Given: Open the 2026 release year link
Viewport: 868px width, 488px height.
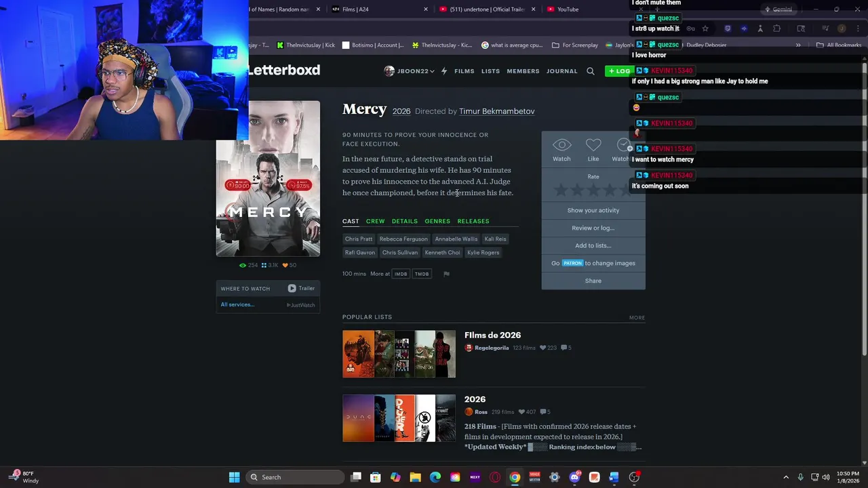Looking at the screenshot, I should click(401, 111).
